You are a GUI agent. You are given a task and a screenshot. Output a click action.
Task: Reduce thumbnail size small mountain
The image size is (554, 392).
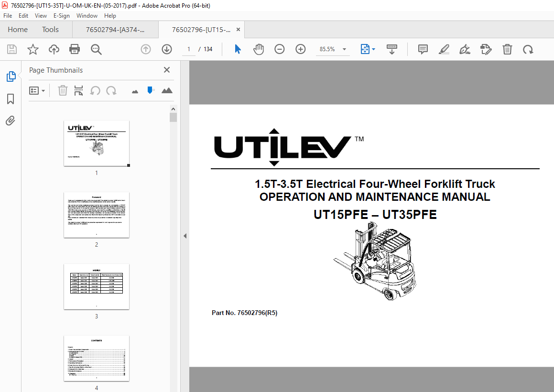[x=135, y=92]
